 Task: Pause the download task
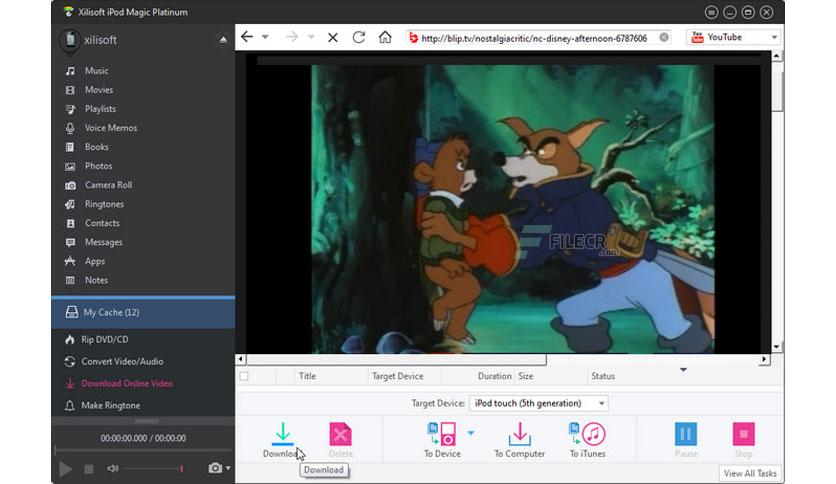point(686,440)
